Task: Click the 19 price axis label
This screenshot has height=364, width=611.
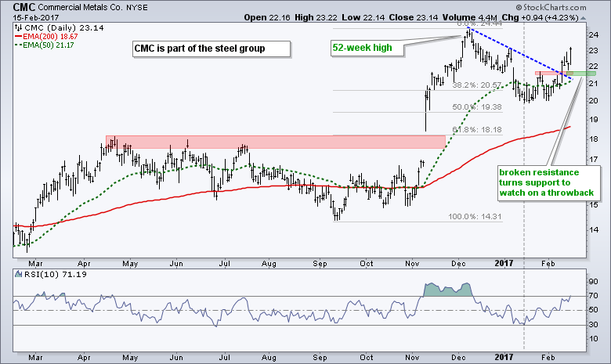Action: [594, 120]
